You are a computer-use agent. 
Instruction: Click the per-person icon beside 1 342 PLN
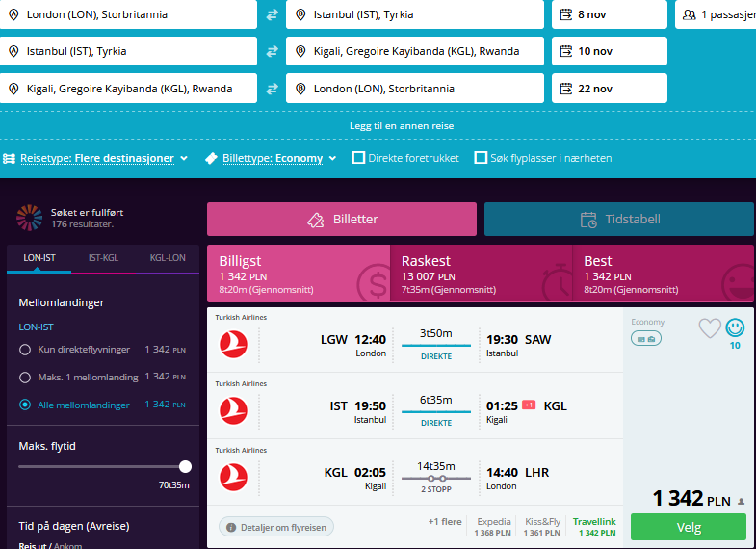click(x=741, y=502)
